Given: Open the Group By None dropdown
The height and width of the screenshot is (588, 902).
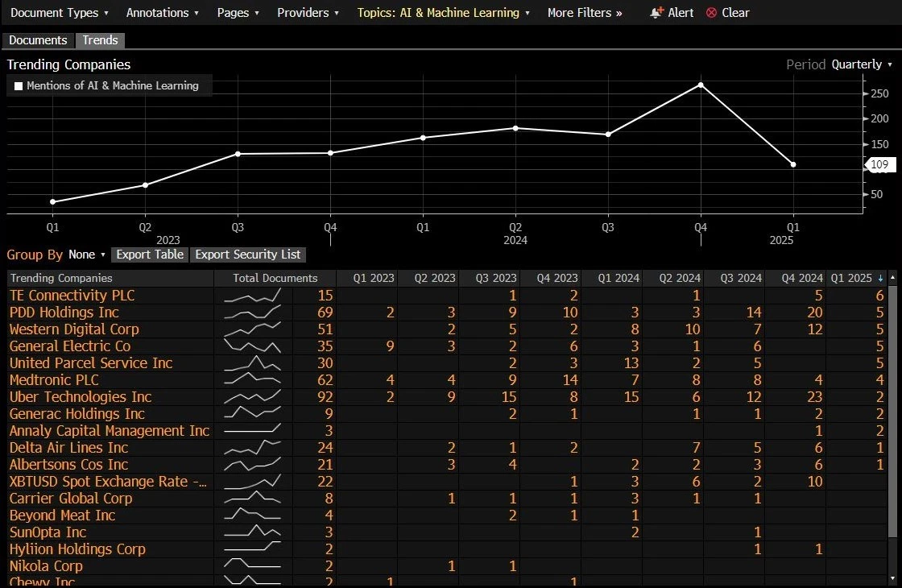Looking at the screenshot, I should pyautogui.click(x=87, y=255).
